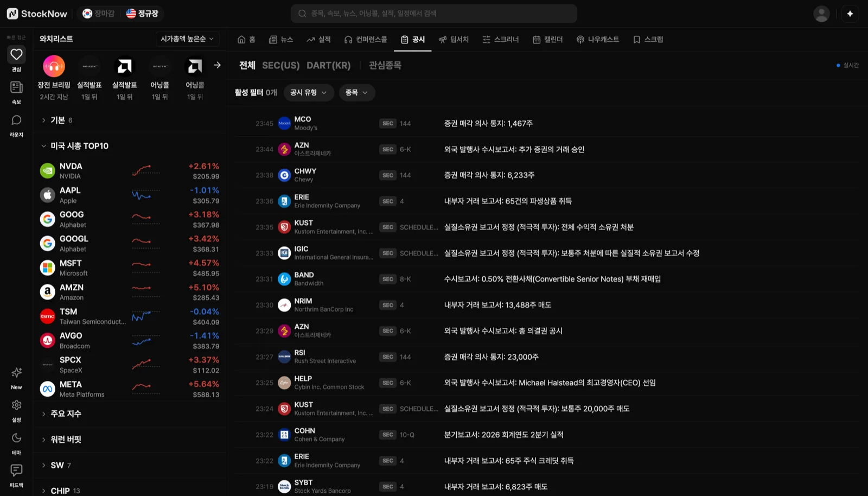Screen dimensions: 868x496
Task: Show next watchlist stories with the arrow
Action: [217, 65]
